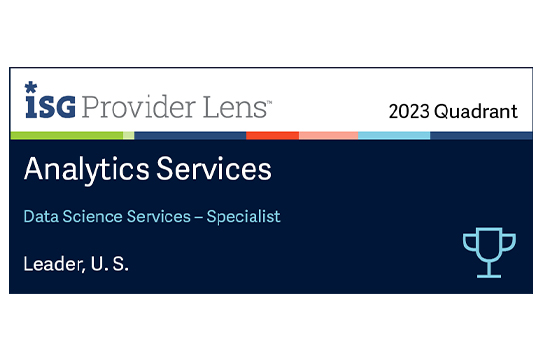
Task: Click the word Specialist in blue
Action: point(243,217)
